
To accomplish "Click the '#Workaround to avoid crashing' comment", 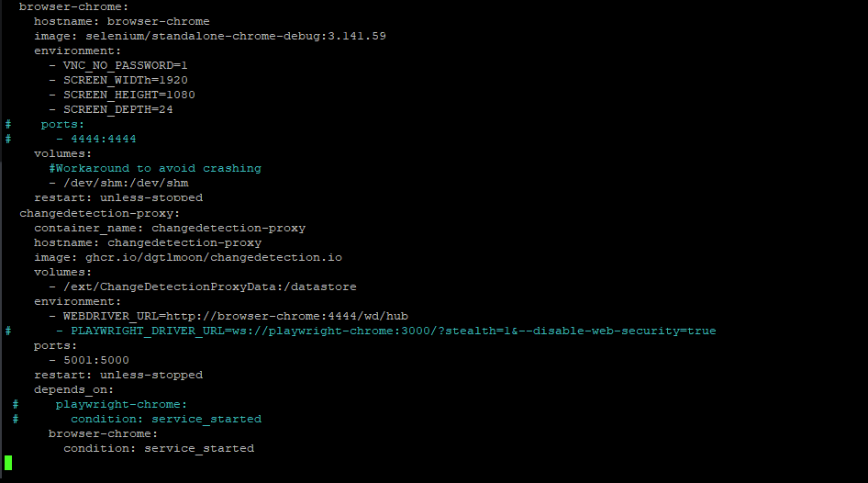I will (155, 168).
